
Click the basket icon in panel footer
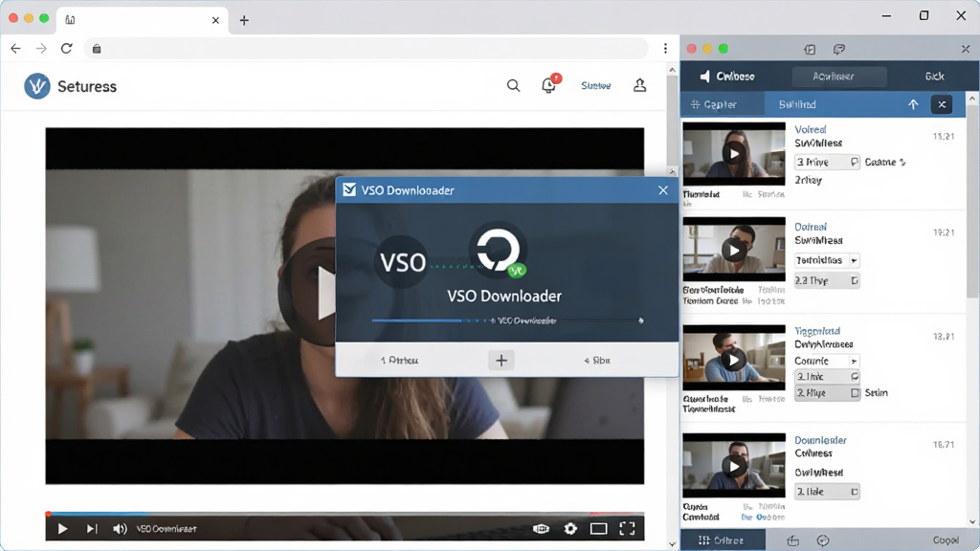(792, 540)
